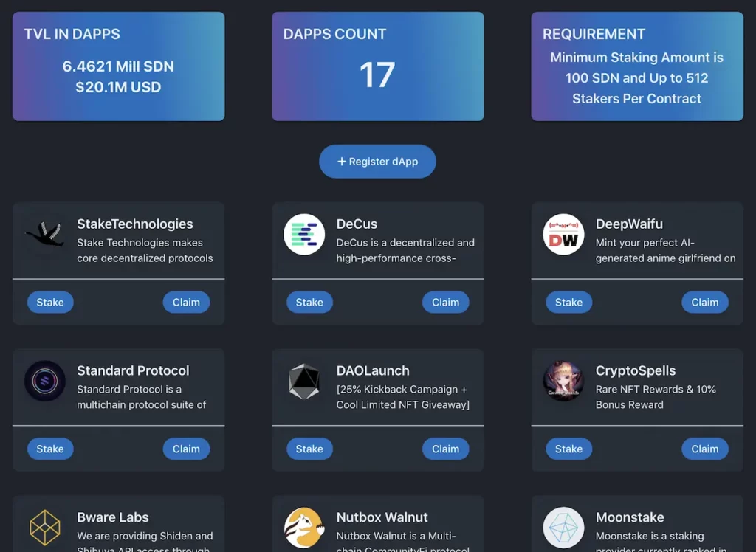Click the StakeTechnologies bird logo
Screen dimensions: 756x552
click(x=45, y=234)
